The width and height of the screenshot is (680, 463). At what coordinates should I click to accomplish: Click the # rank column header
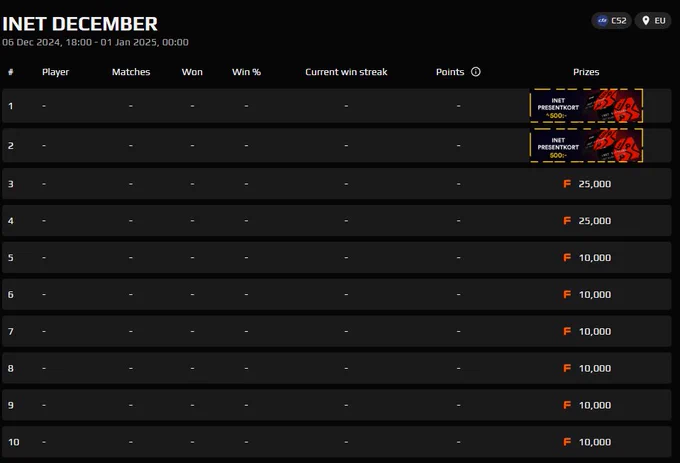[x=10, y=72]
